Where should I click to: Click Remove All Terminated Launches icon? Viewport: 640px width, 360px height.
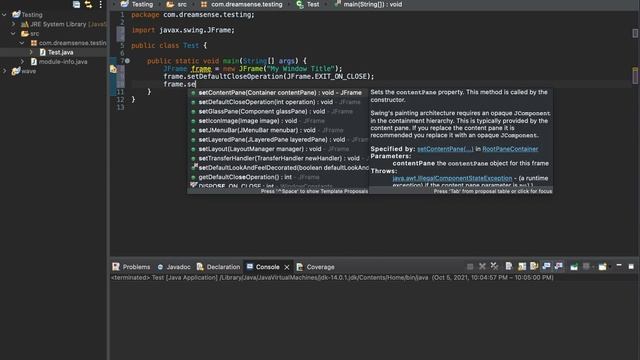(x=494, y=267)
